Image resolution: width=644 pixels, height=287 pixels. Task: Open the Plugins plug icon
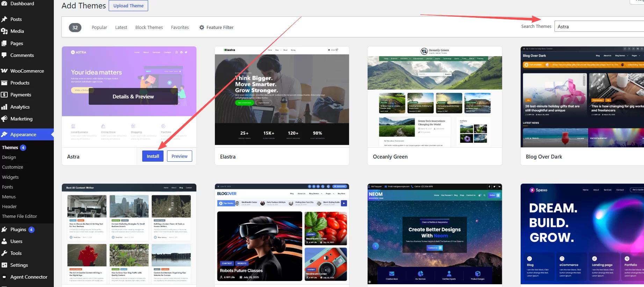[4, 229]
